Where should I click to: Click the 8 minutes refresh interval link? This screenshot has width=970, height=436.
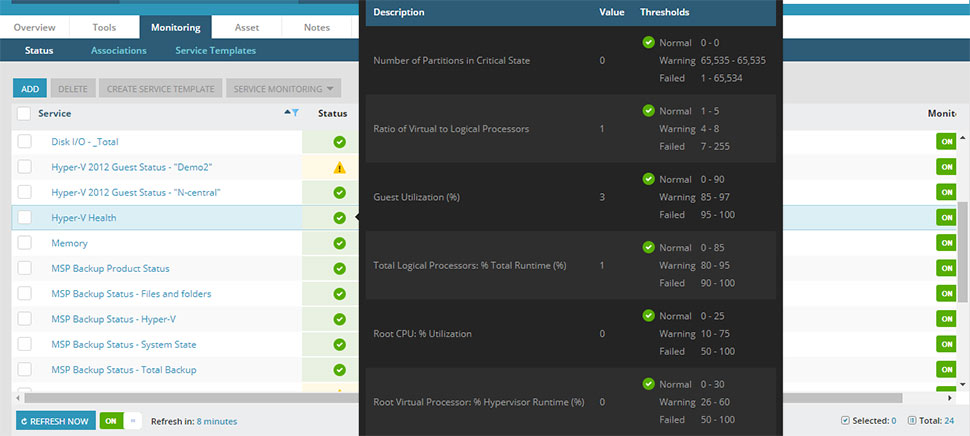217,421
